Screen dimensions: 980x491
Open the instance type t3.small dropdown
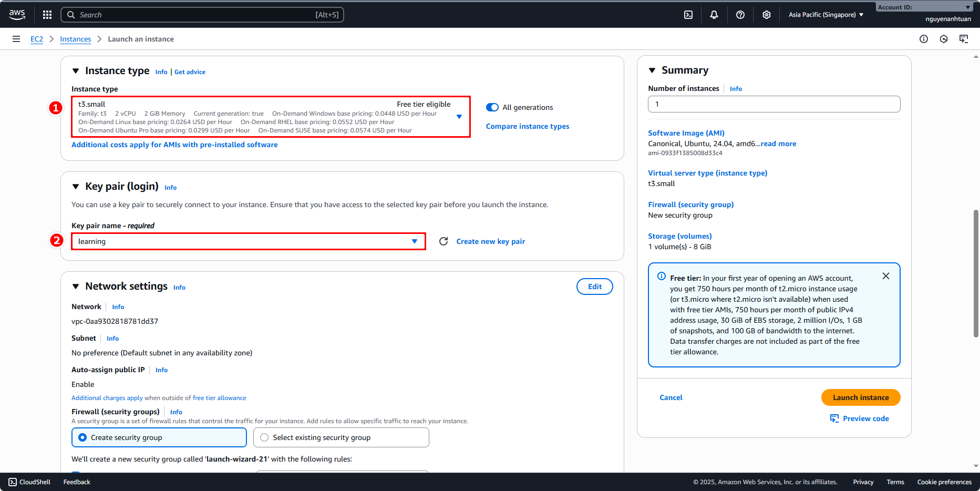click(x=271, y=117)
